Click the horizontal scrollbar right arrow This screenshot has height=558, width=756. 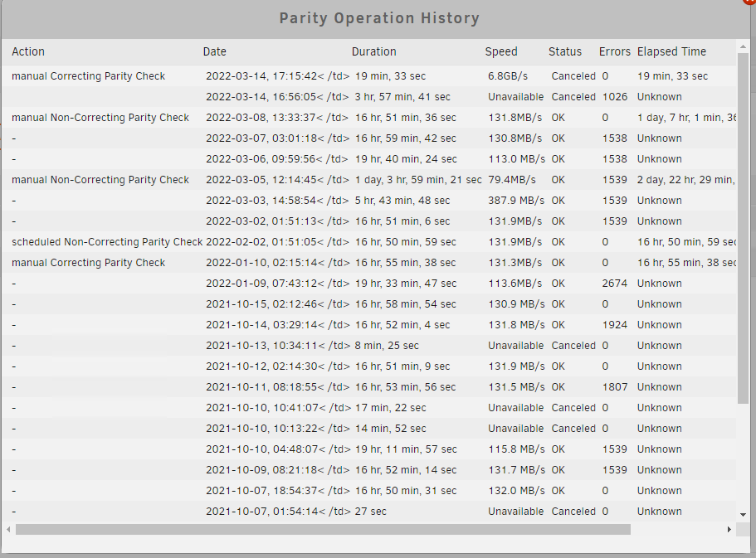click(729, 530)
